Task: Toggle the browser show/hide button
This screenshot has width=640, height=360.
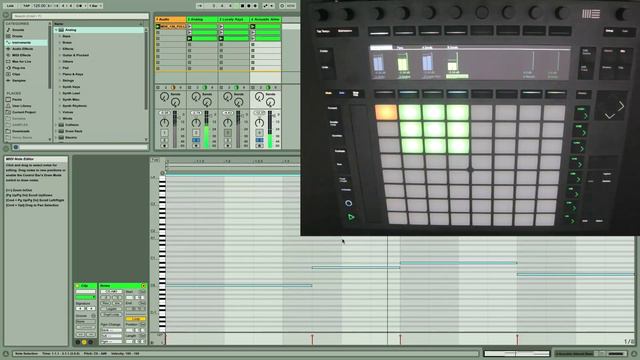Action: (6, 16)
